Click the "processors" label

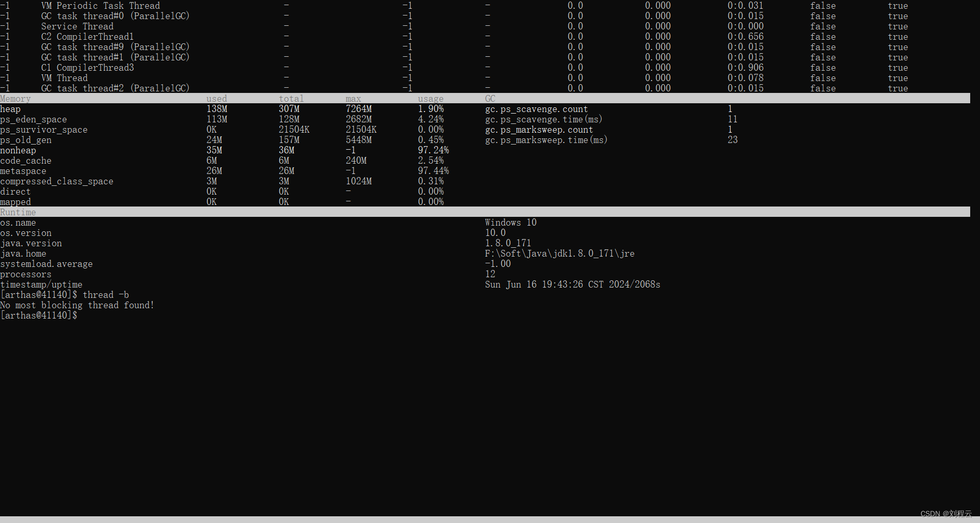coord(26,274)
